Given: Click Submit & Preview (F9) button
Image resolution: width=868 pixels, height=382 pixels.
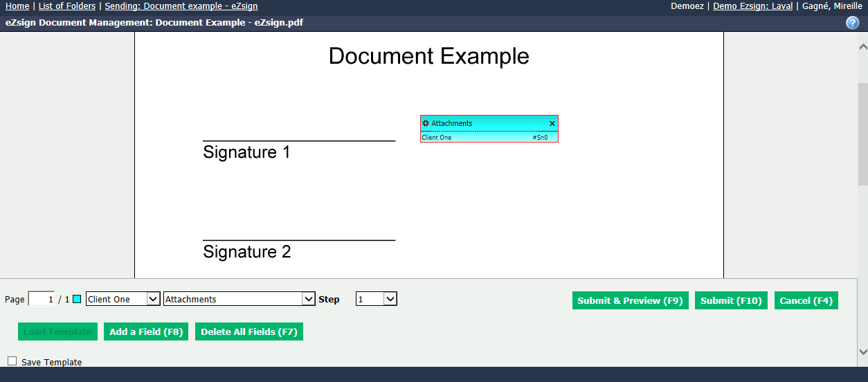Looking at the screenshot, I should pos(631,300).
